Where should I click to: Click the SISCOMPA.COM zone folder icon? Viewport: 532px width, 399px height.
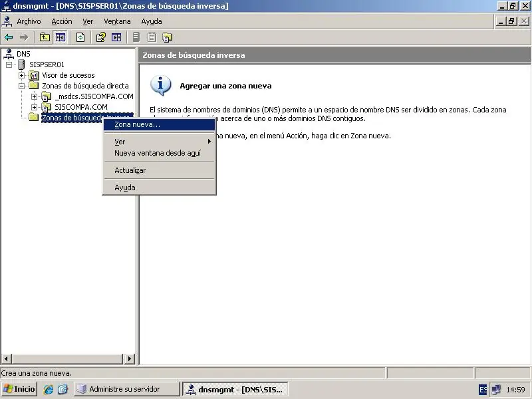click(46, 107)
